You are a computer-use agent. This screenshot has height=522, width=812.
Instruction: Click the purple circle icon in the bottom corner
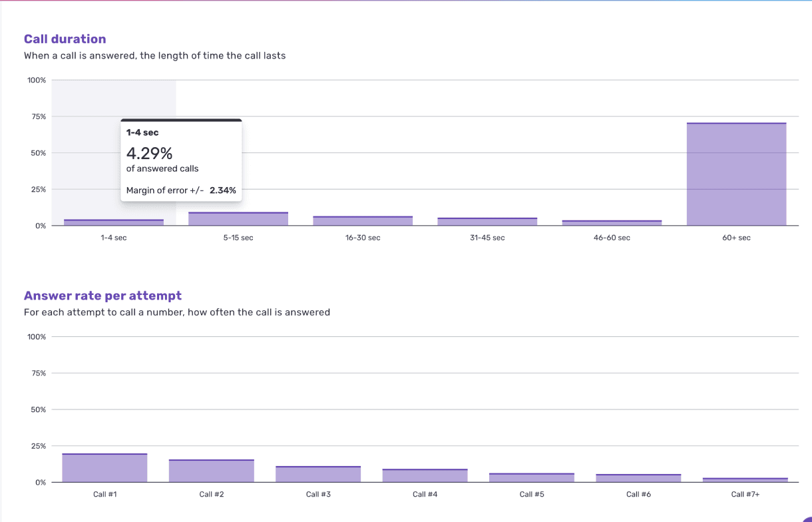pyautogui.click(x=807, y=517)
